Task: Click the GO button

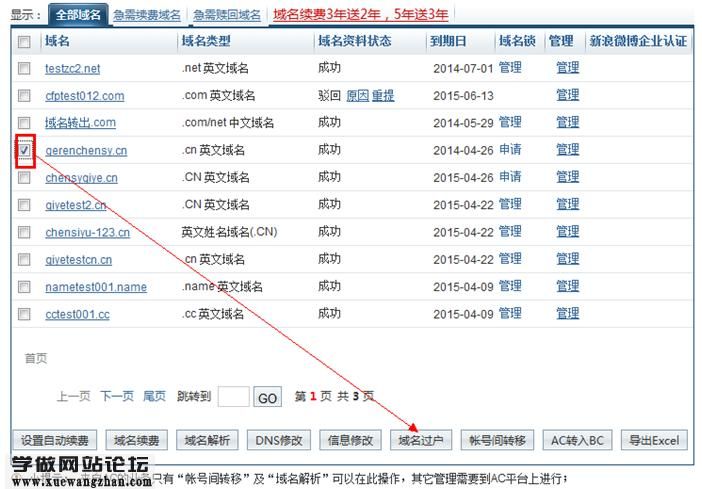Action: (x=267, y=397)
